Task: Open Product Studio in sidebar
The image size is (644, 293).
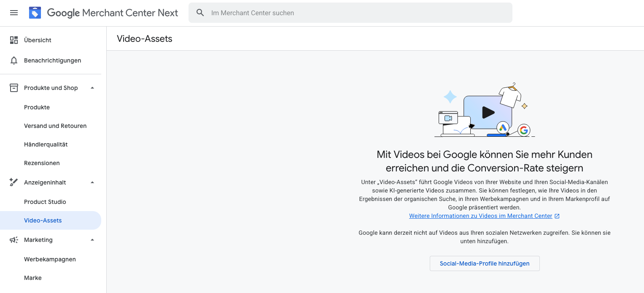Action: click(45, 202)
